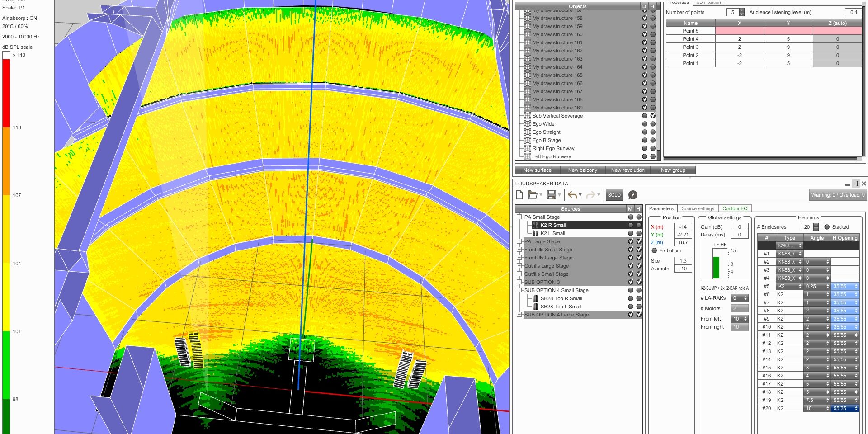Screen dimensions: 868x434
Task: Step the # Enclosures spinner
Action: tap(816, 227)
